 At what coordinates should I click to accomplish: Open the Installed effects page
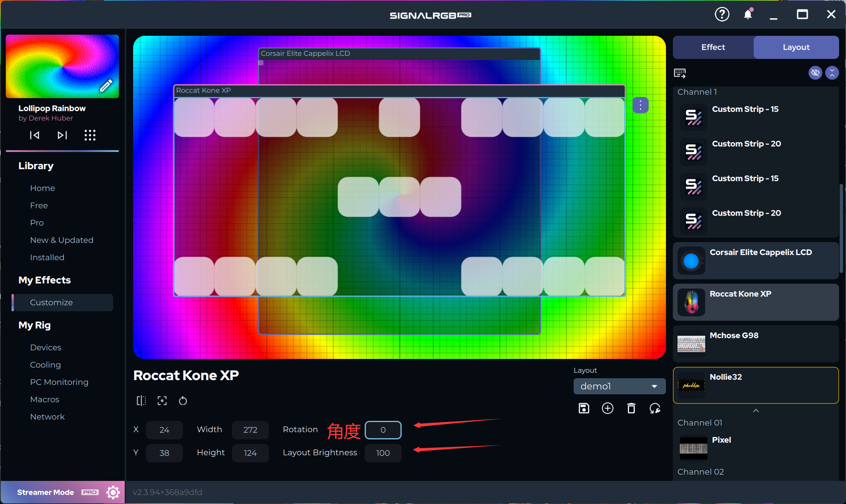pyautogui.click(x=47, y=257)
